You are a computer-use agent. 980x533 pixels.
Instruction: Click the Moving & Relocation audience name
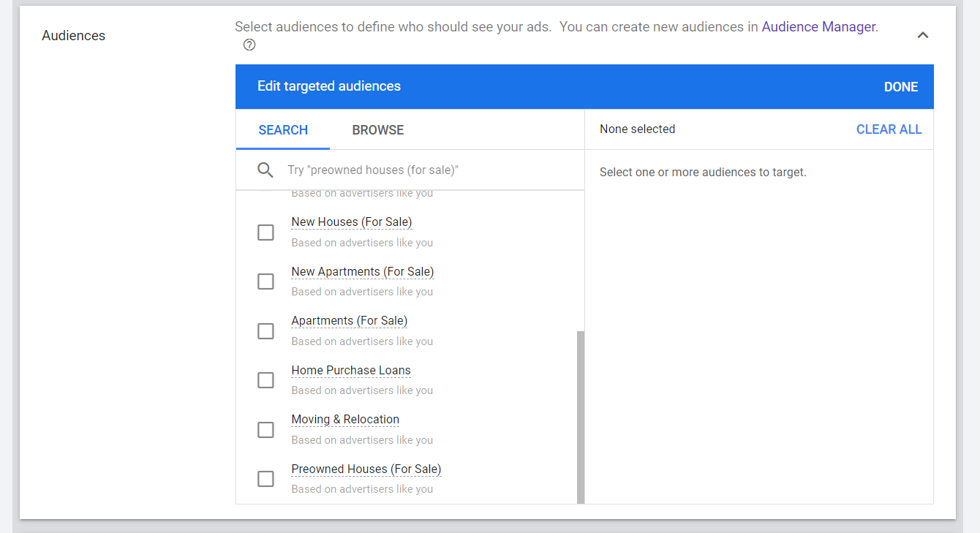(x=345, y=420)
